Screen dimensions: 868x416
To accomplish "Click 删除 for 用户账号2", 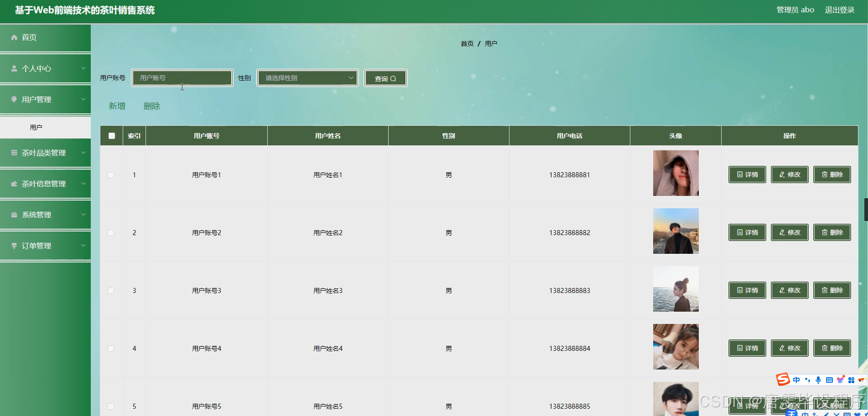I will tap(832, 232).
